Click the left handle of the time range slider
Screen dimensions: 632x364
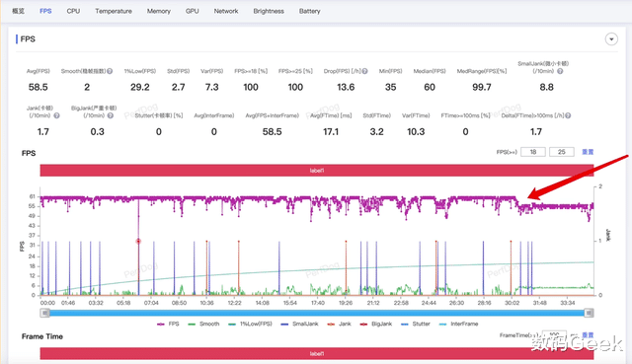pyautogui.click(x=44, y=313)
